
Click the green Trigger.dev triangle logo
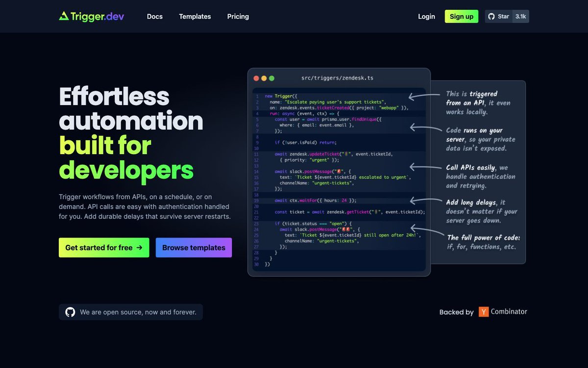(x=64, y=16)
